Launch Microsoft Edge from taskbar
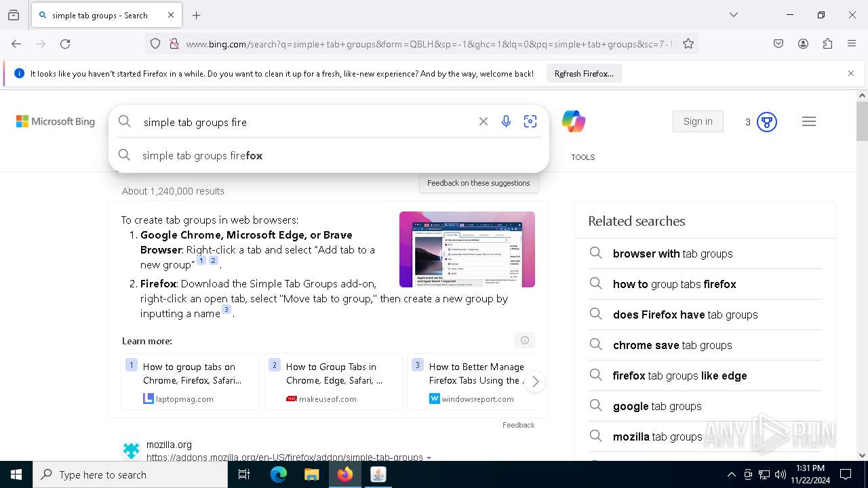 (279, 474)
